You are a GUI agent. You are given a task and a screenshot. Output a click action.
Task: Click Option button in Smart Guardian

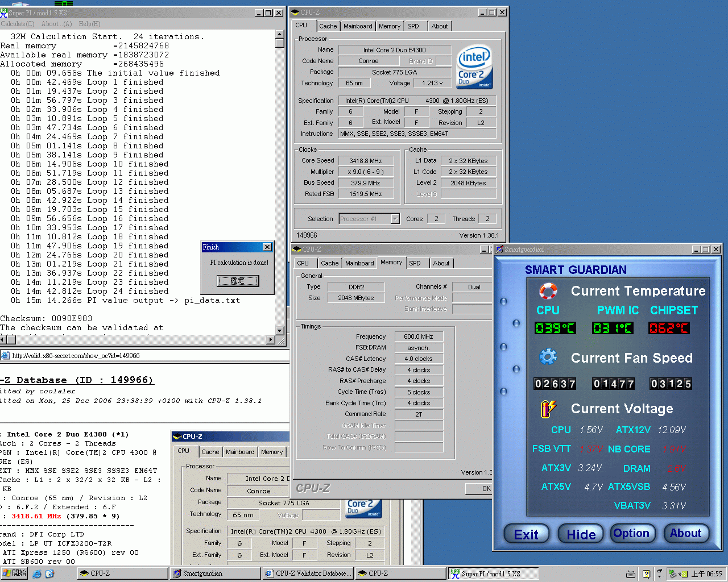coord(631,533)
